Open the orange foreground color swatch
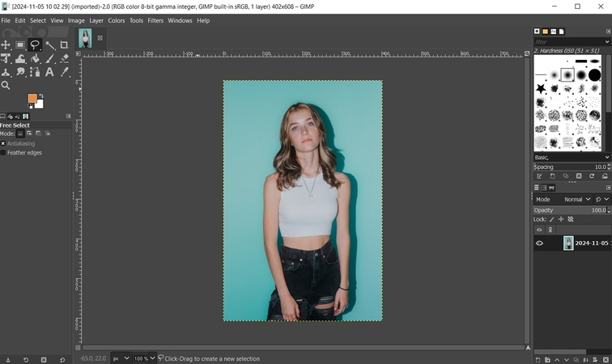 point(32,99)
